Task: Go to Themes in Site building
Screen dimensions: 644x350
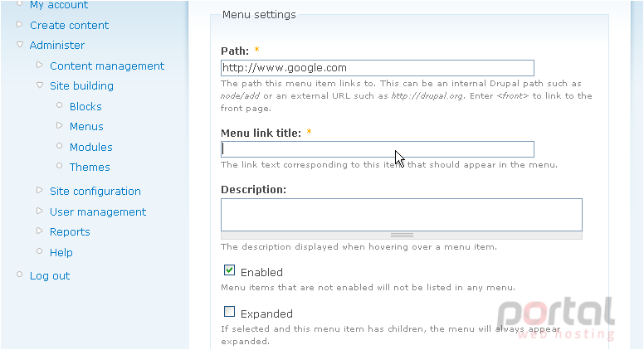Action: 90,168
